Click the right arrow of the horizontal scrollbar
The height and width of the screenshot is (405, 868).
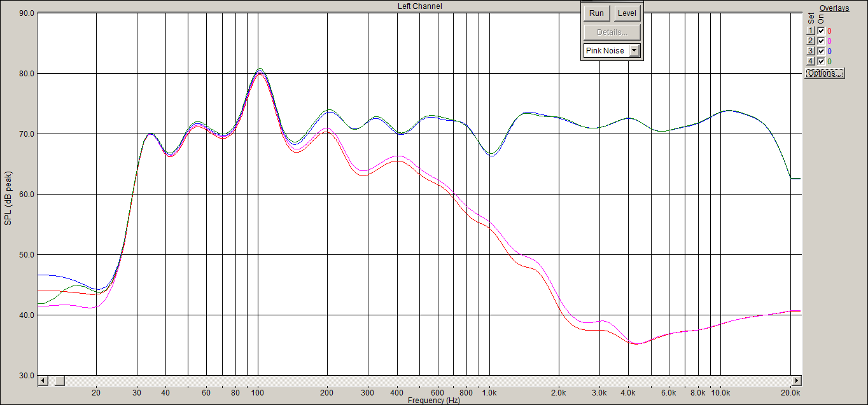pos(796,380)
